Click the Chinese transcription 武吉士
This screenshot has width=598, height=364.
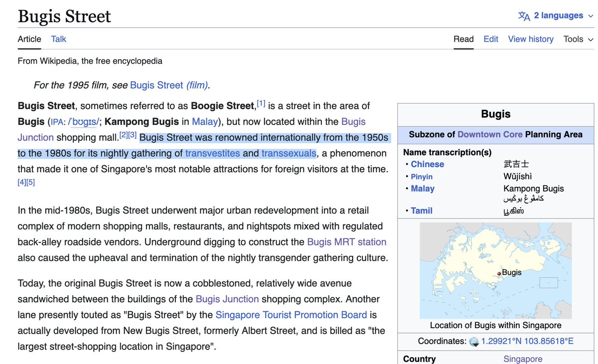point(516,164)
